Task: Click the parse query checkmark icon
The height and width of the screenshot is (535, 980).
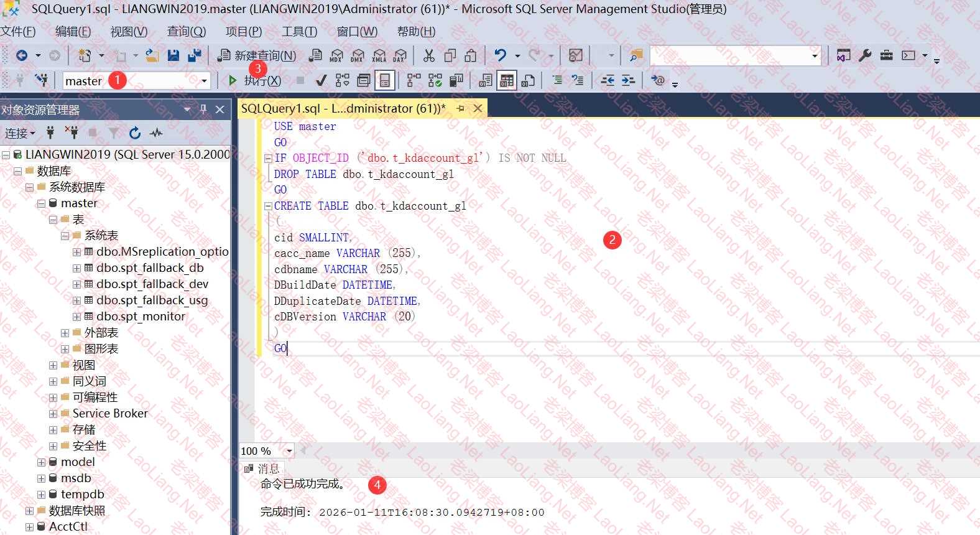Action: (321, 80)
